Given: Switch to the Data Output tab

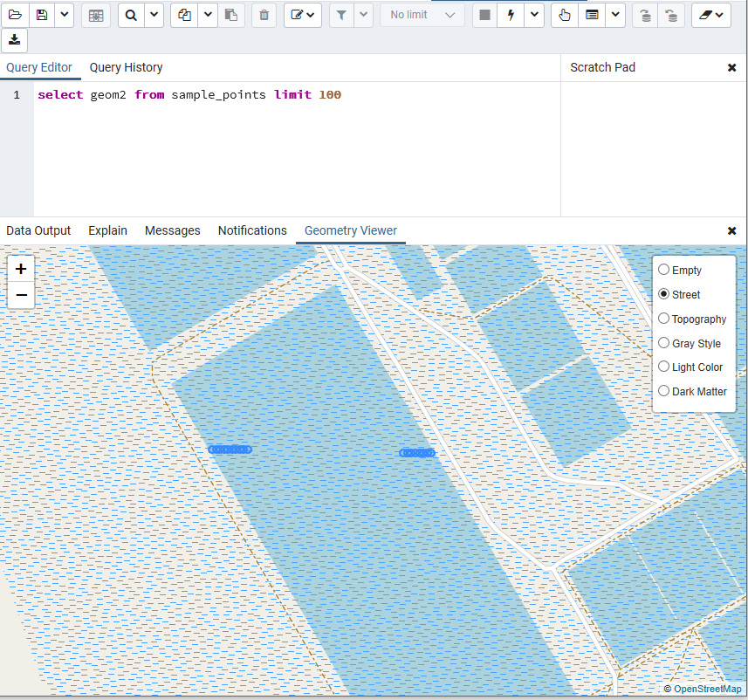Looking at the screenshot, I should [38, 231].
